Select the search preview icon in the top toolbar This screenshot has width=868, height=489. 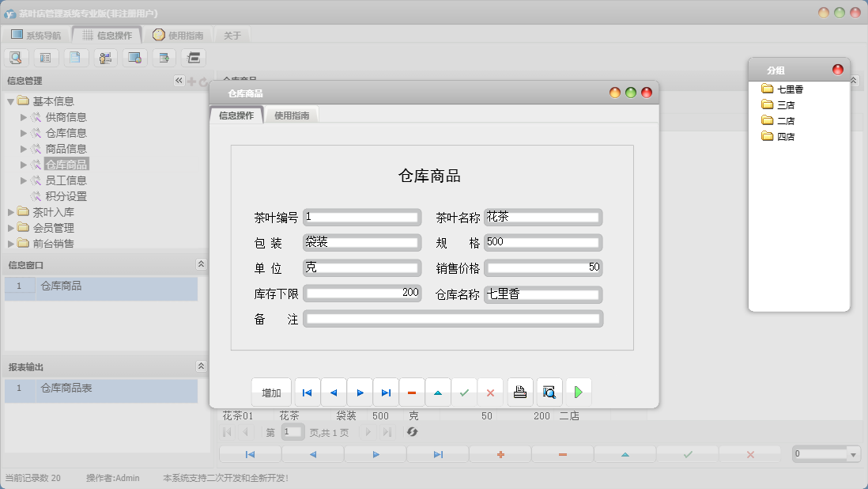pos(17,57)
